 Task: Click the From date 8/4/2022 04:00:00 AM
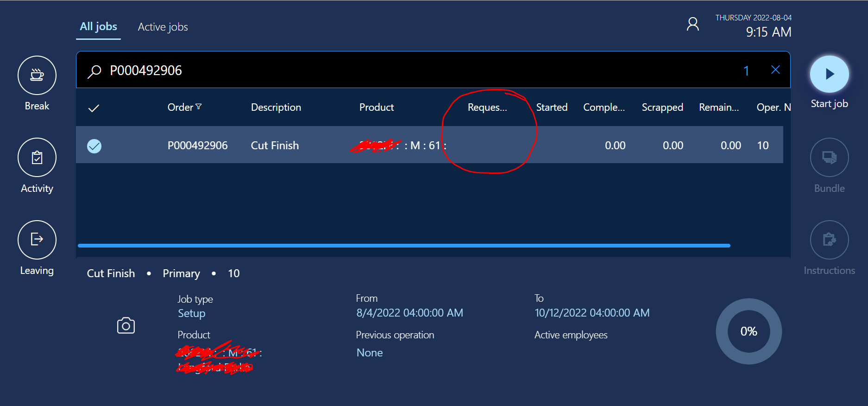tap(409, 313)
